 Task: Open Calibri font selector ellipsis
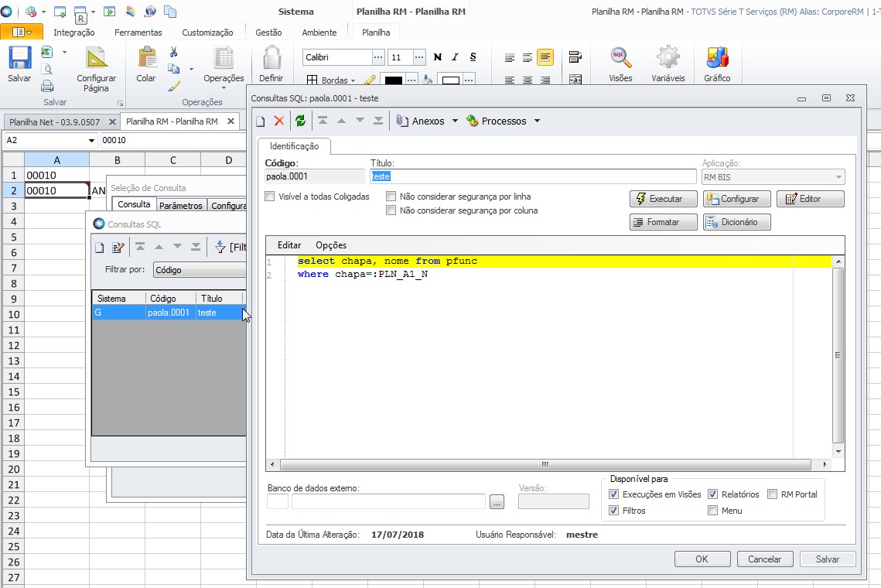tap(378, 57)
